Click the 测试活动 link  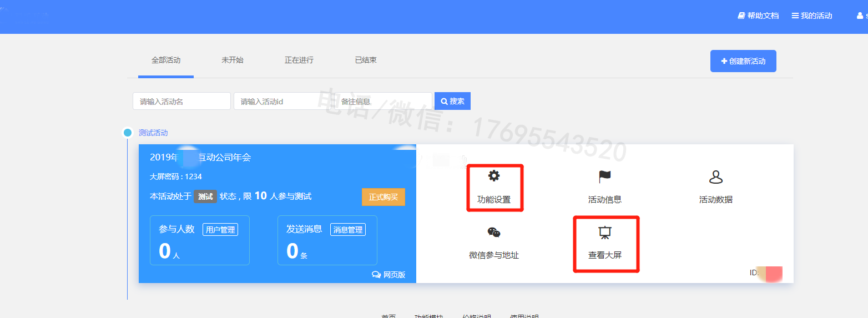point(153,133)
